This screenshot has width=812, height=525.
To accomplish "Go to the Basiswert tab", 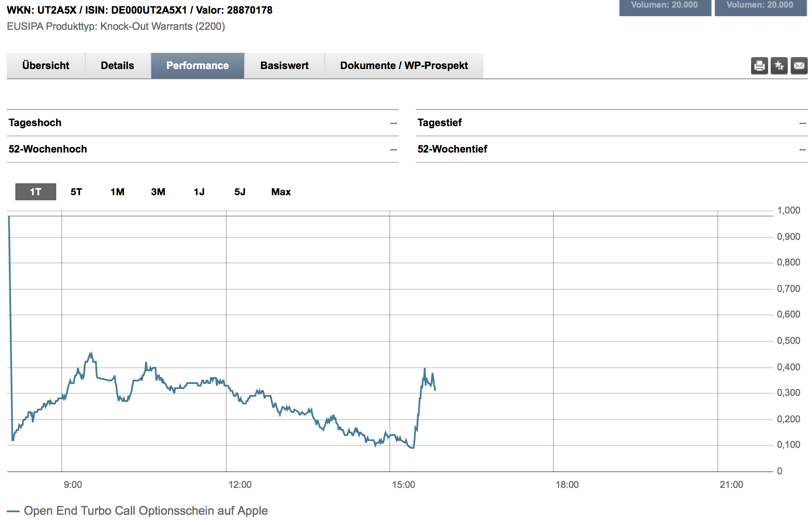I will 284,66.
